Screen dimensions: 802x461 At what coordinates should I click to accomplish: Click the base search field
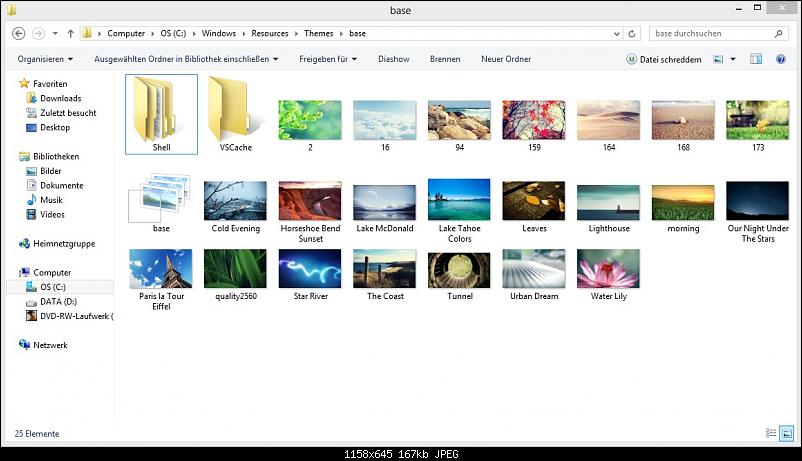pyautogui.click(x=711, y=33)
